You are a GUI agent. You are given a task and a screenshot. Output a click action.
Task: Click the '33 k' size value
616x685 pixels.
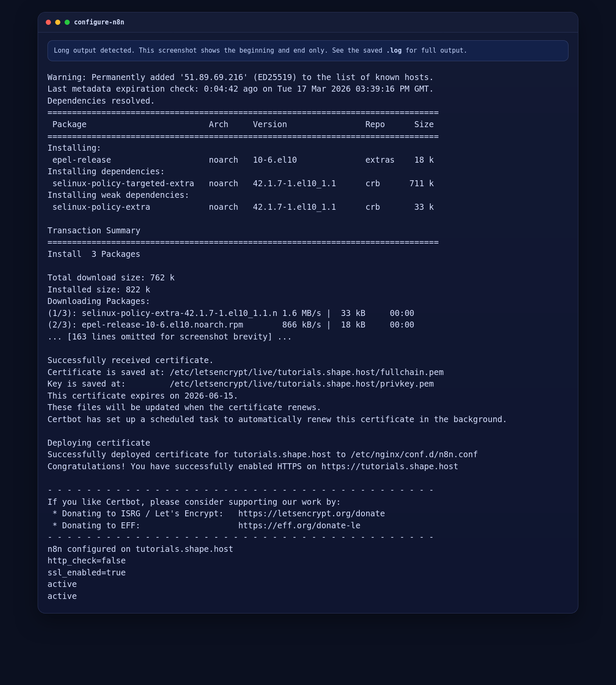[424, 207]
